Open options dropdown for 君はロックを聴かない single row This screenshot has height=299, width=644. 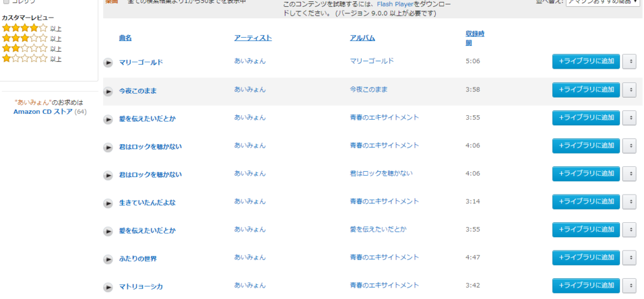(629, 174)
